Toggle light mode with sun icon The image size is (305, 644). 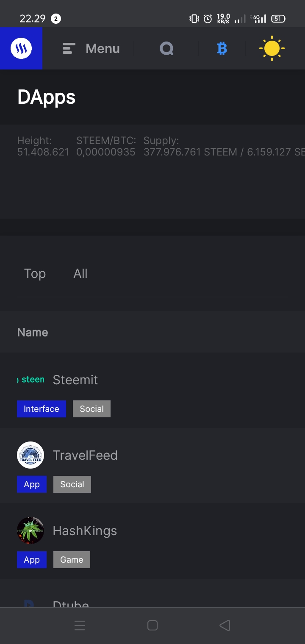tap(272, 49)
